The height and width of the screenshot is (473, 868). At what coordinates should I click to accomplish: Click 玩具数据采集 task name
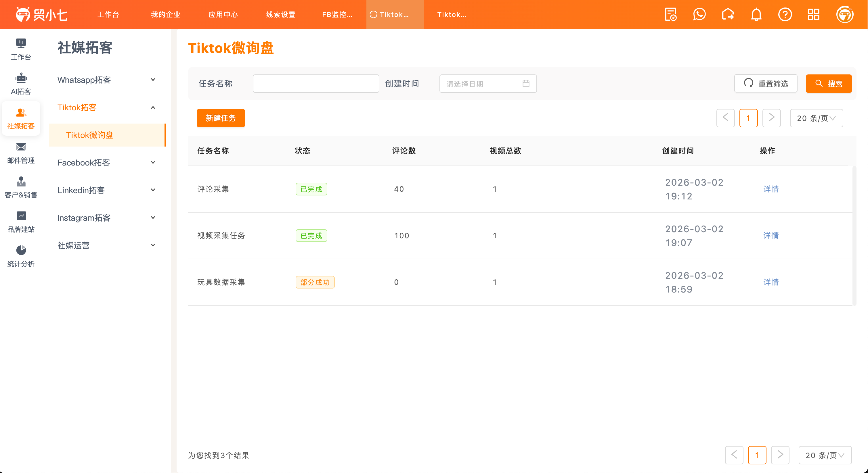(221, 282)
